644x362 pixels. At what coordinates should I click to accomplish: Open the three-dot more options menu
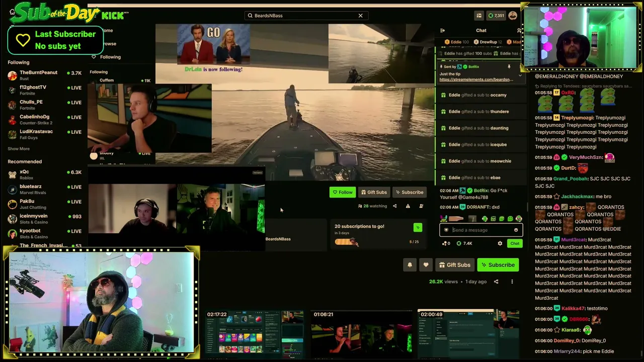(x=512, y=282)
